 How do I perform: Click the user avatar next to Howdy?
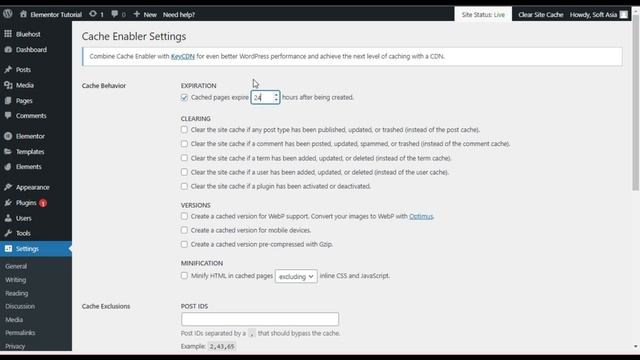[x=623, y=14]
